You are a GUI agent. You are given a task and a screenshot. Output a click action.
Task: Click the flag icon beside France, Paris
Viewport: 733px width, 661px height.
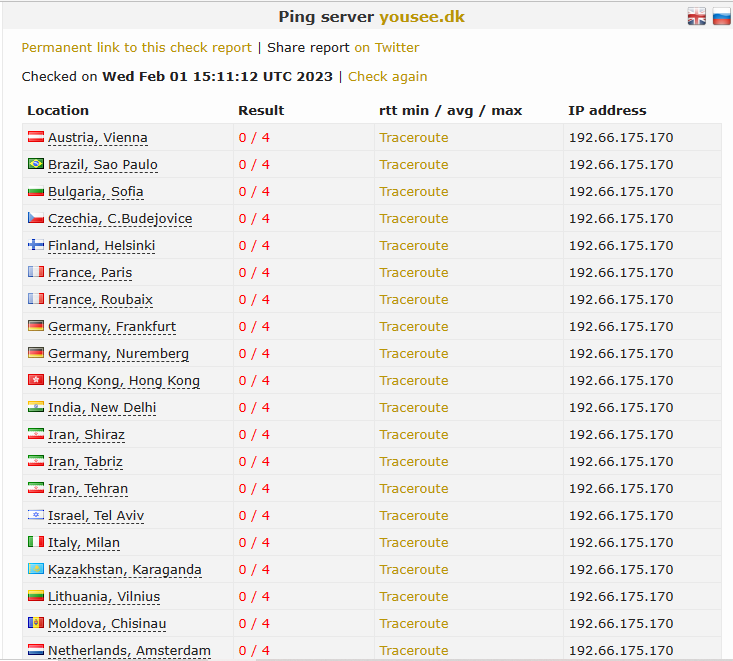coord(36,272)
